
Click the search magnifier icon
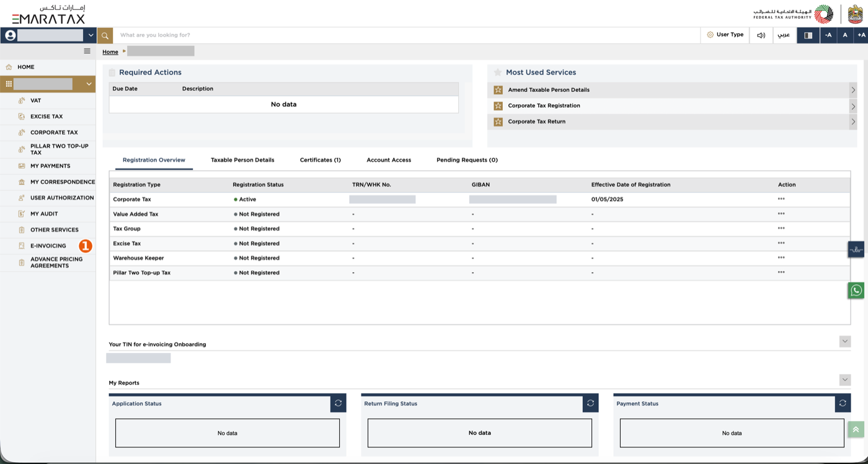[105, 35]
